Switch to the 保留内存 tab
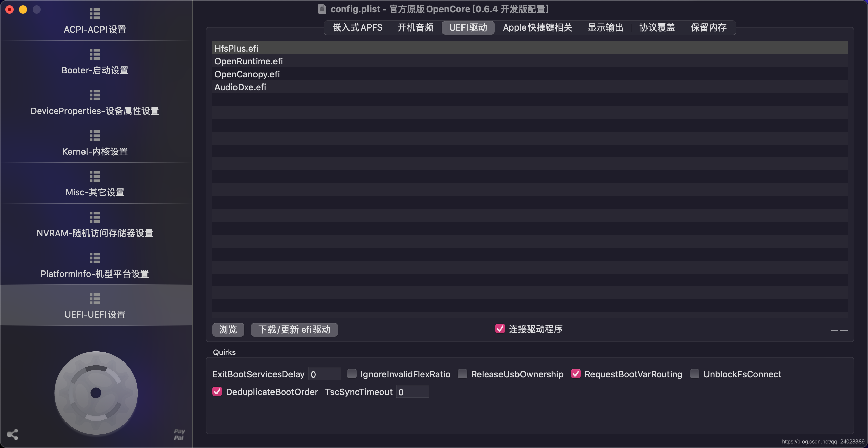Viewport: 868px width, 448px height. click(709, 27)
